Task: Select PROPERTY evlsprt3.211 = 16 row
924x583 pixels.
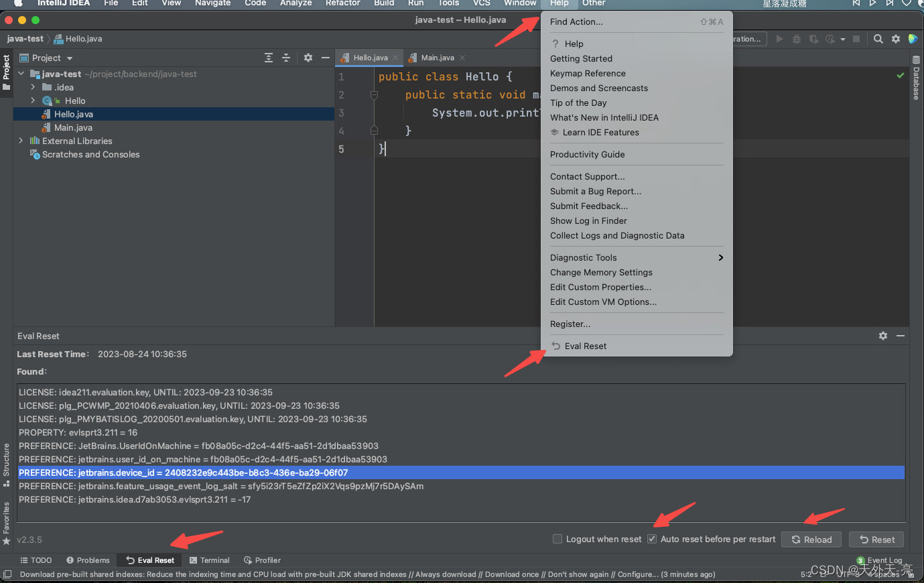Action: click(461, 432)
